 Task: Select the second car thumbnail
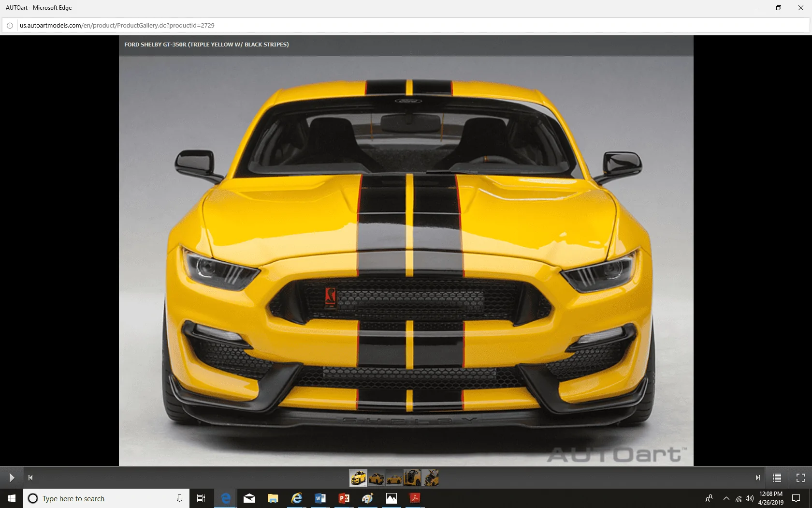point(376,478)
